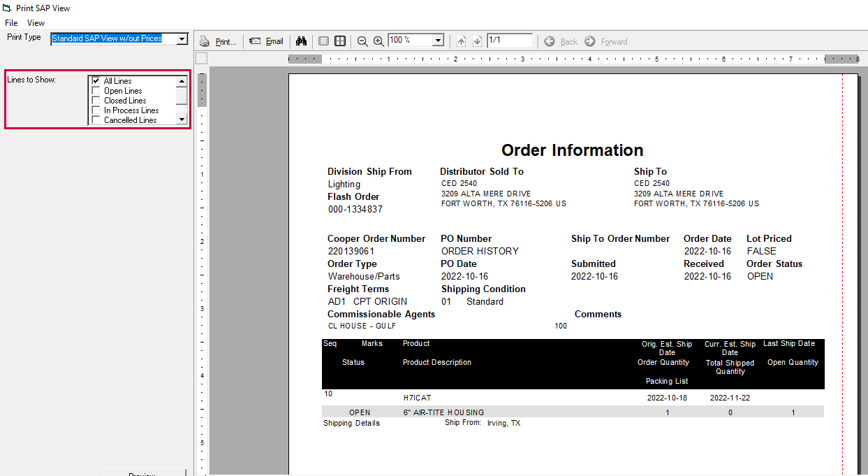Screen dimensions: 868x476
Task: Click the Order Information heading
Action: [x=573, y=150]
